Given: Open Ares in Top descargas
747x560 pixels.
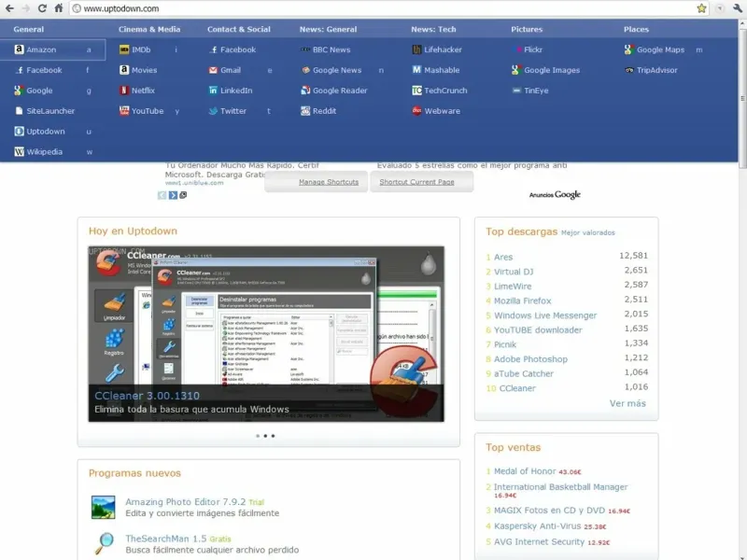Looking at the screenshot, I should point(503,258).
